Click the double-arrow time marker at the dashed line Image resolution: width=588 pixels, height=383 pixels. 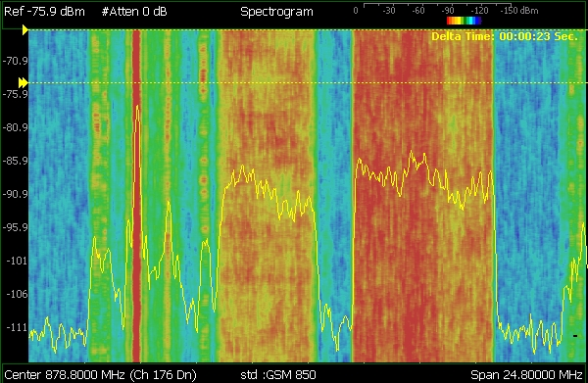pos(24,83)
